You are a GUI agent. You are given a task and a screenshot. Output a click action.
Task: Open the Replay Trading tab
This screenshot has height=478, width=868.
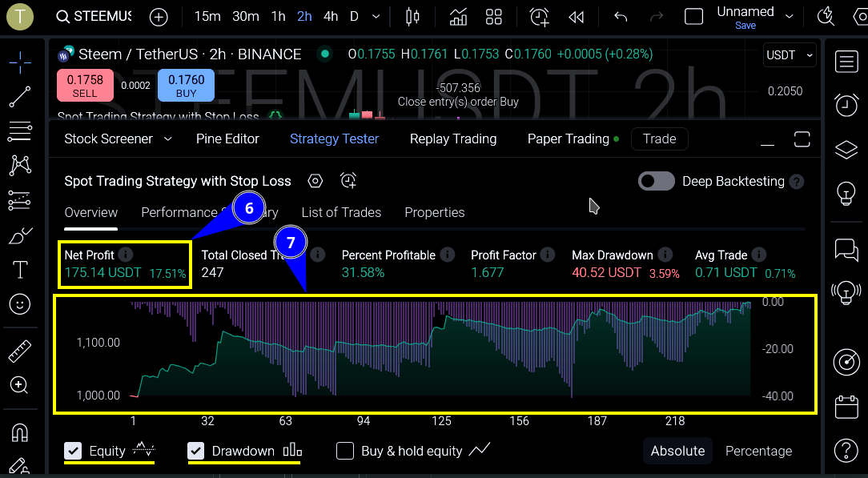pyautogui.click(x=453, y=139)
